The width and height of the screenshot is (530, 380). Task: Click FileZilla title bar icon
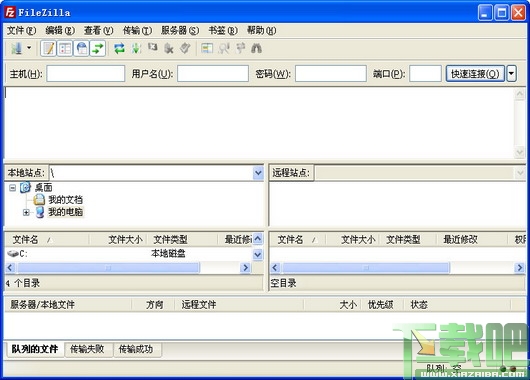point(10,13)
